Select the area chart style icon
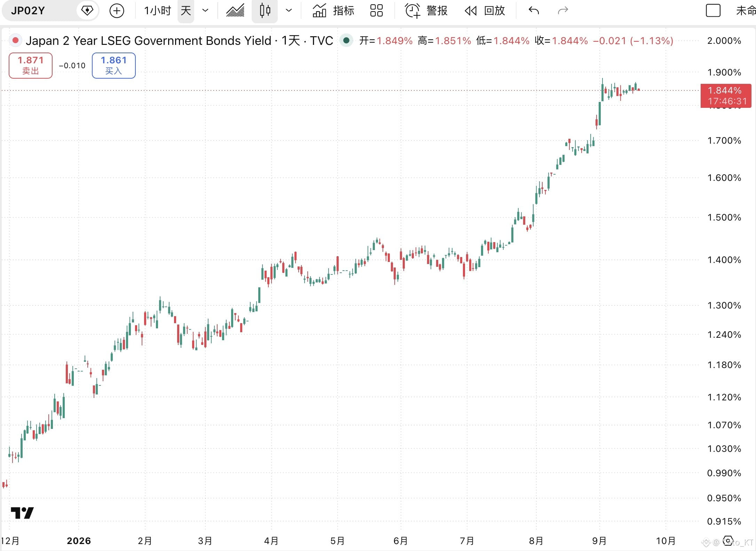 [x=235, y=11]
